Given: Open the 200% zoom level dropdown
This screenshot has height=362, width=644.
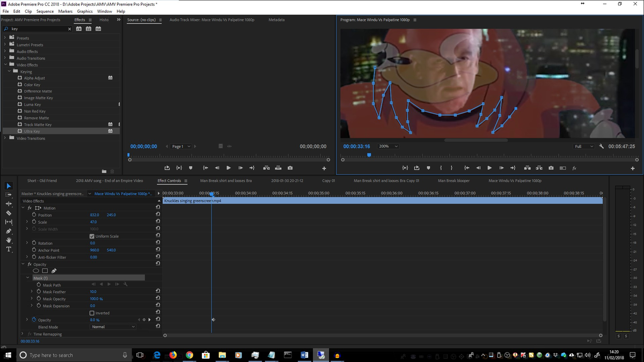Looking at the screenshot, I should point(388,146).
